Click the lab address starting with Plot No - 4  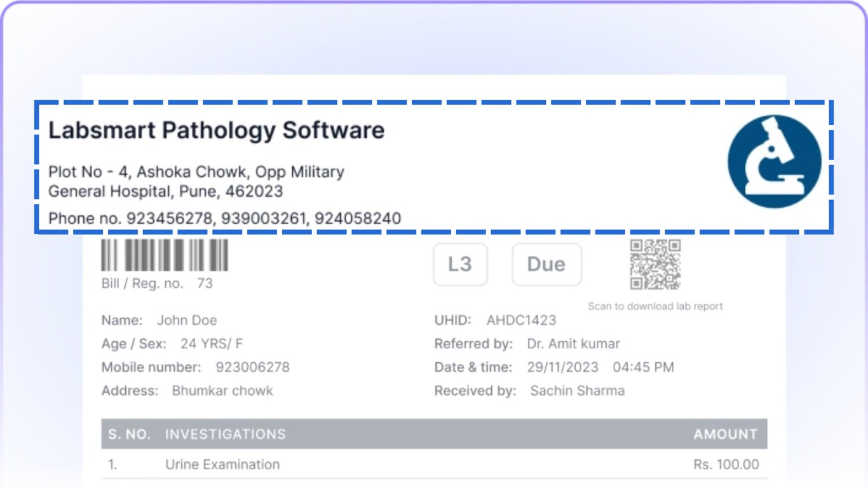coord(196,181)
